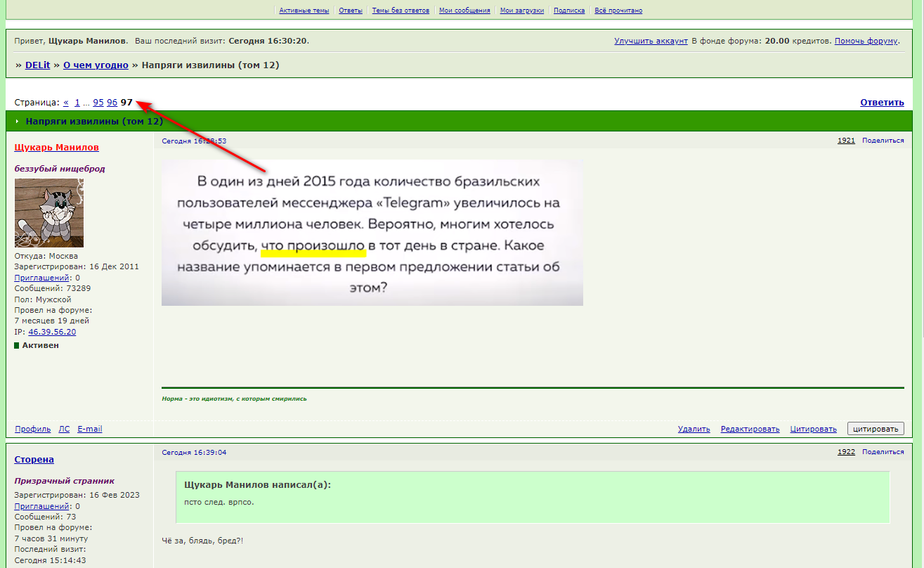Viewport: 924px width, 568px height.
Task: Navigate to DELit forum home breadcrumb
Action: tap(37, 65)
